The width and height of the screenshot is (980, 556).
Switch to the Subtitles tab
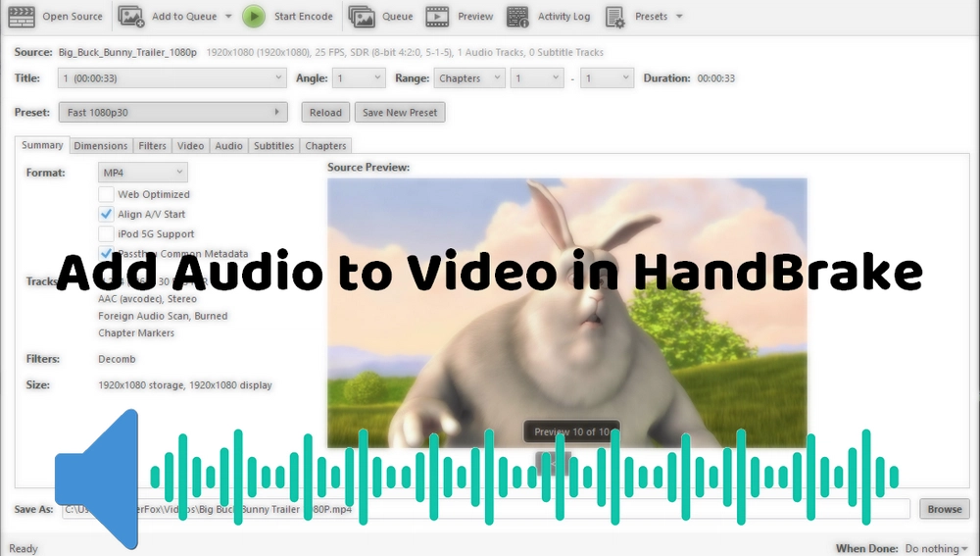tap(273, 146)
